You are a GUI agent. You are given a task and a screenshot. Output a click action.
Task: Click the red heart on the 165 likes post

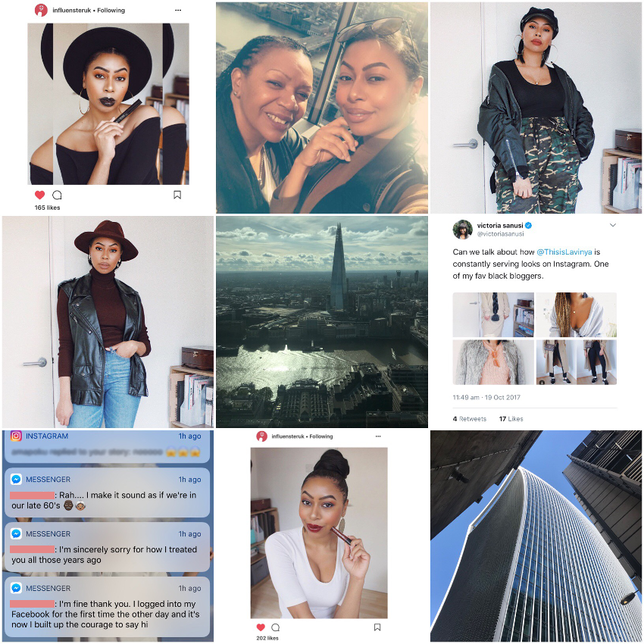tap(40, 195)
